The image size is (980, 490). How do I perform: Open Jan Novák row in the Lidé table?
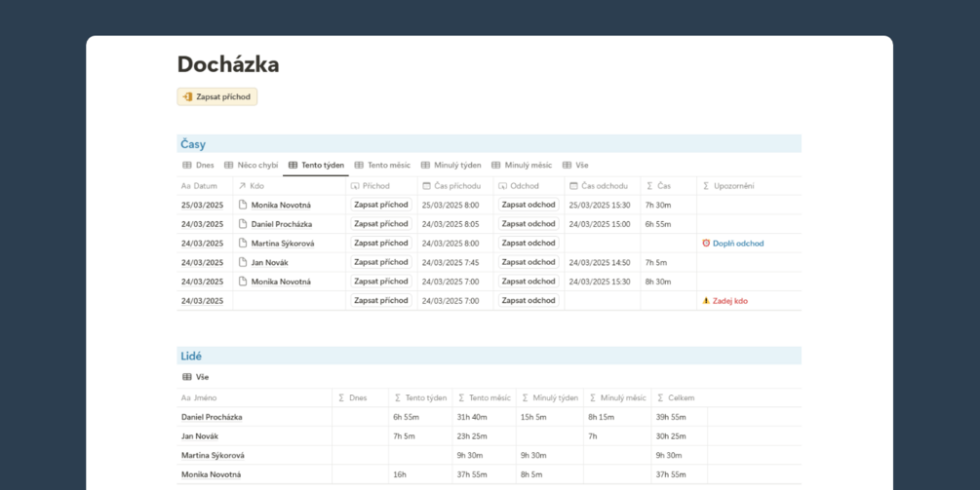pos(199,436)
